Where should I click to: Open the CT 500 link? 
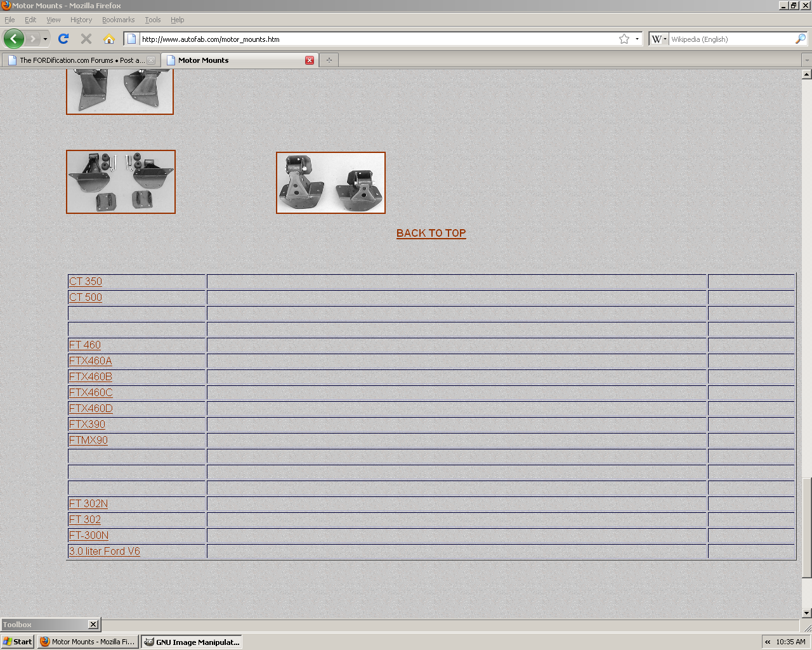click(86, 298)
